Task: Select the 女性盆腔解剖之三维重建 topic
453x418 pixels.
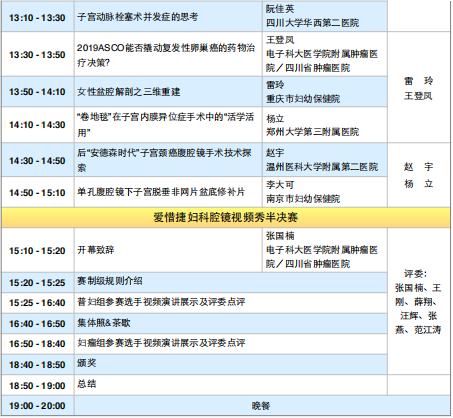Action: coord(129,92)
